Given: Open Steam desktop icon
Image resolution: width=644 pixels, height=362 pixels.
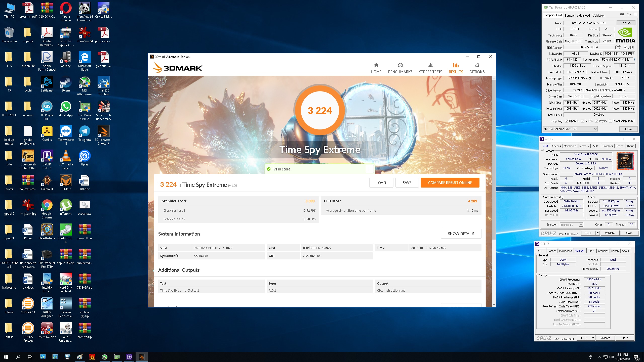Looking at the screenshot, I should click(x=66, y=84).
